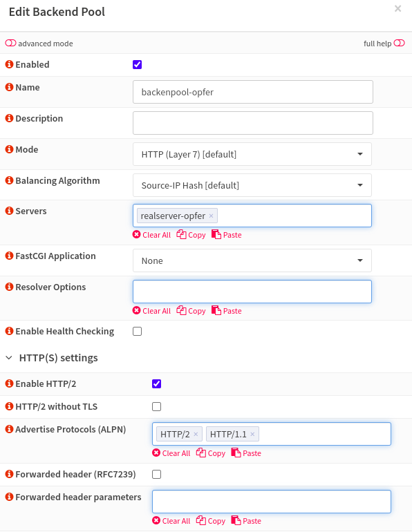Remove the realserver-opfer tag from Servers
412x532 pixels.
(x=211, y=216)
